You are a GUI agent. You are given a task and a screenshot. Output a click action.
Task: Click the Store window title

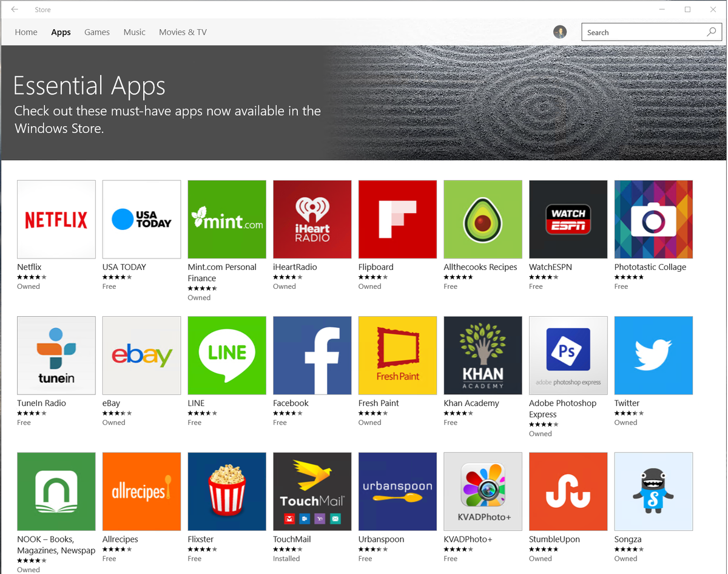tap(42, 10)
